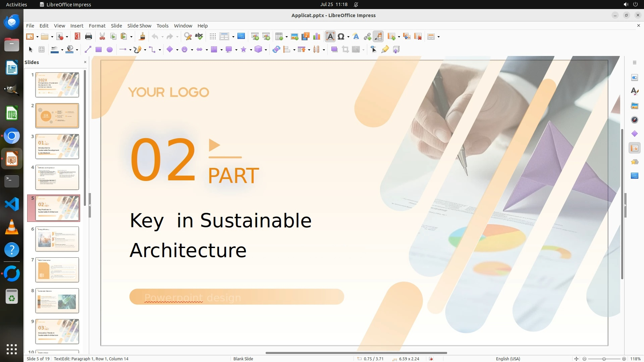Open the sidebar Slide Transition panel
The width and height of the screenshot is (644, 362).
click(634, 148)
